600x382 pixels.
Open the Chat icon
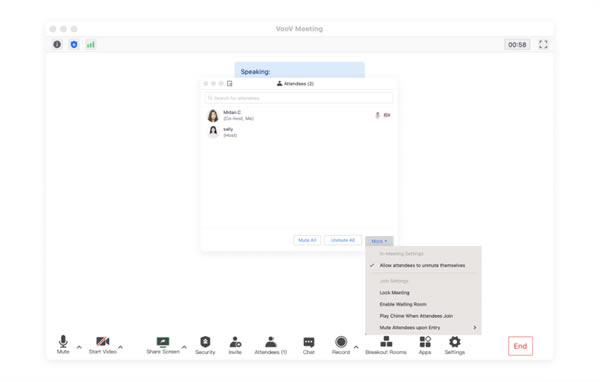309,342
